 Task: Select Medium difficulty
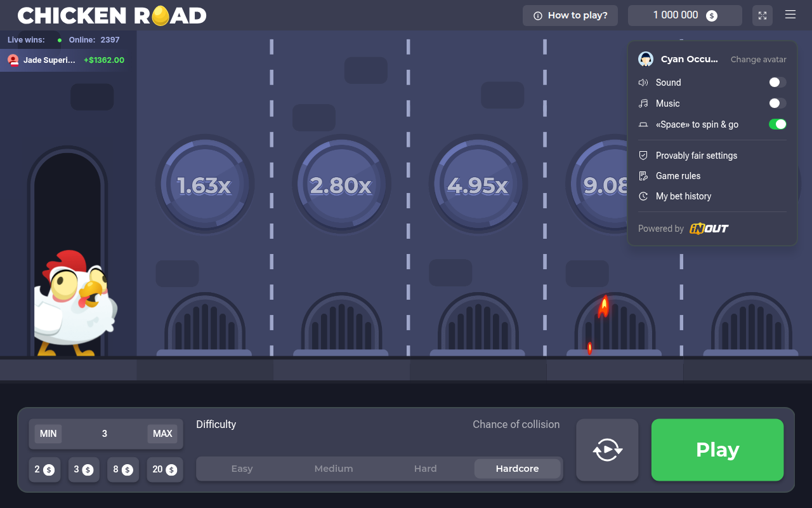coord(334,469)
